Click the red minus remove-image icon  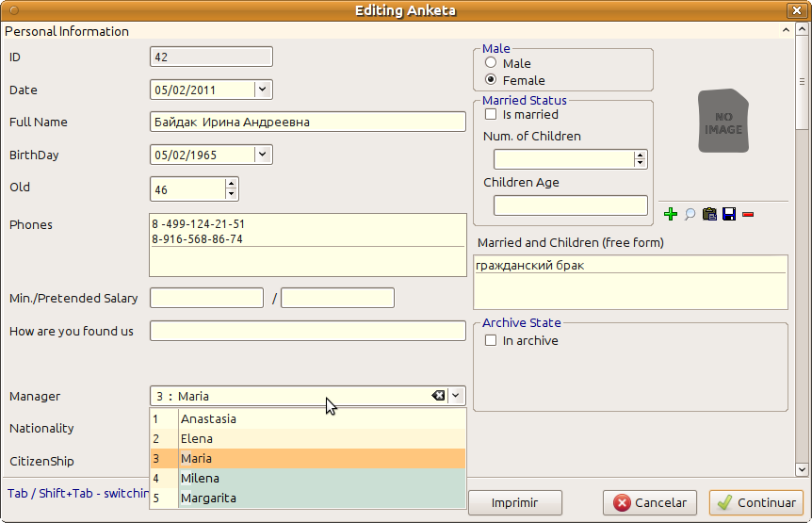click(748, 214)
